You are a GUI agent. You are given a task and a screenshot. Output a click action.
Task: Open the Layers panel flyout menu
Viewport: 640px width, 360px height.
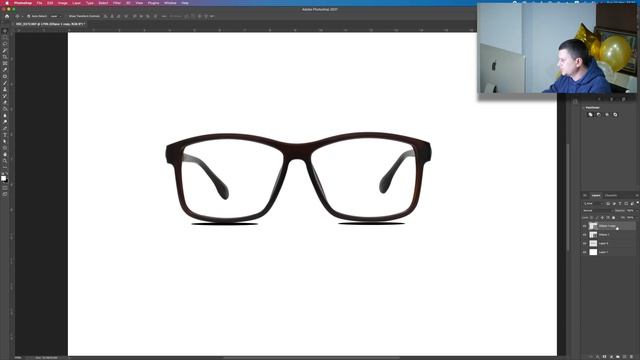point(637,196)
